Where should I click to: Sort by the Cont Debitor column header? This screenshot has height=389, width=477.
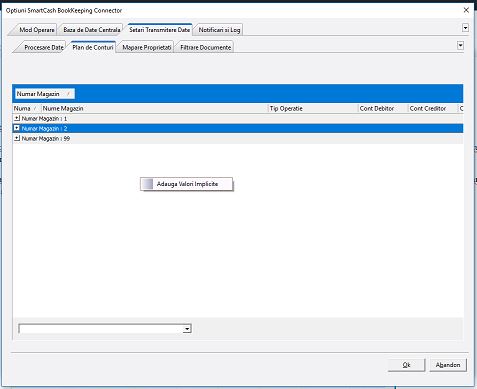[x=383, y=108]
